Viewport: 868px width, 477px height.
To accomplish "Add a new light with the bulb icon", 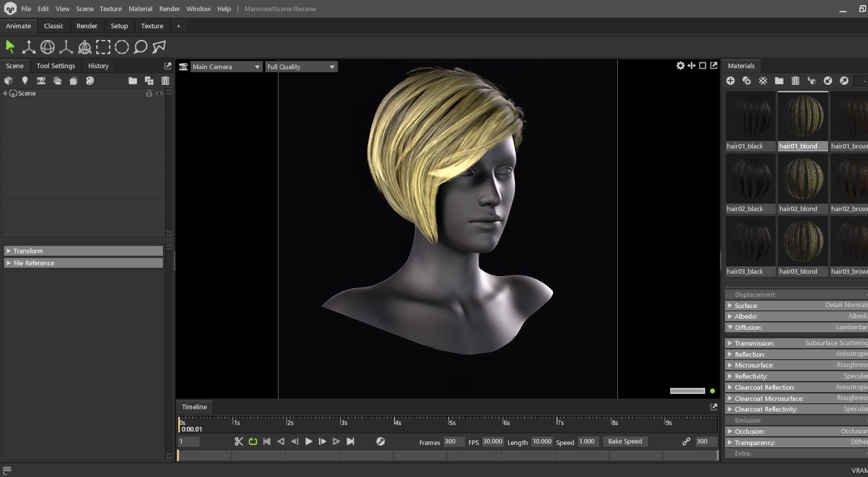I will (x=25, y=81).
